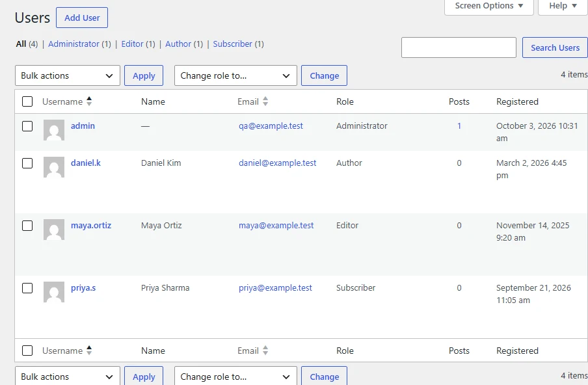Show All users filter
The width and height of the screenshot is (588, 385).
click(x=21, y=44)
